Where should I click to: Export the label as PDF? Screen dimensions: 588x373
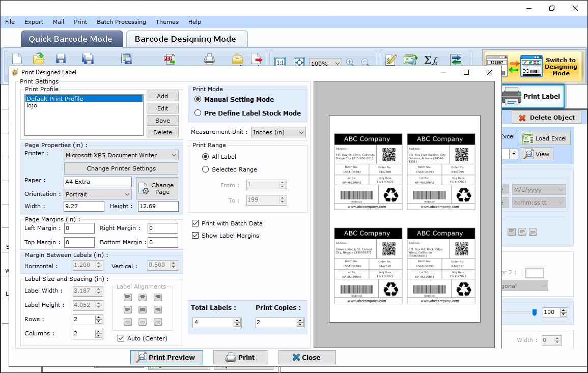coord(170,58)
